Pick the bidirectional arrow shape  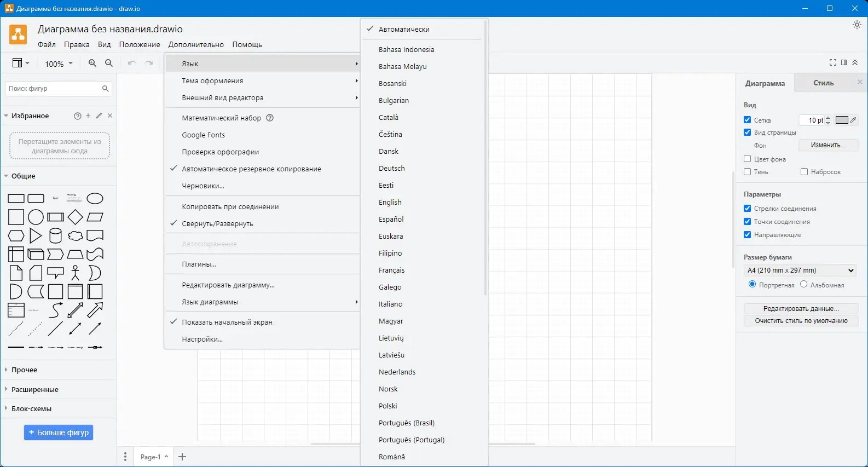75,310
